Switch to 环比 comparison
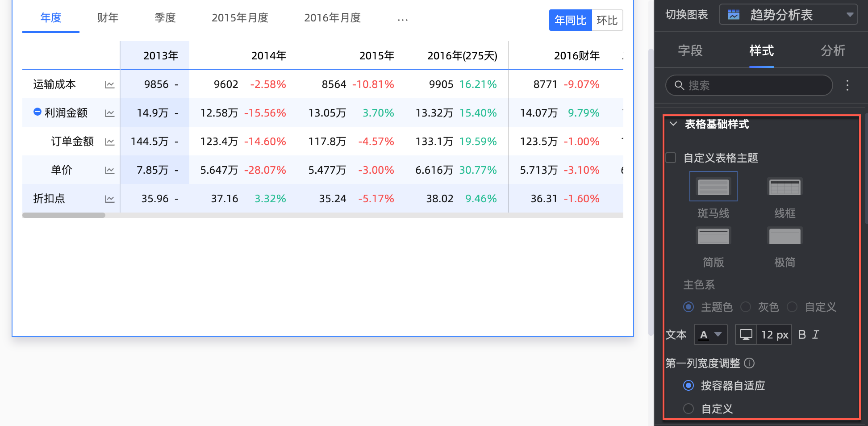Screen dimensions: 868x426 (607, 20)
